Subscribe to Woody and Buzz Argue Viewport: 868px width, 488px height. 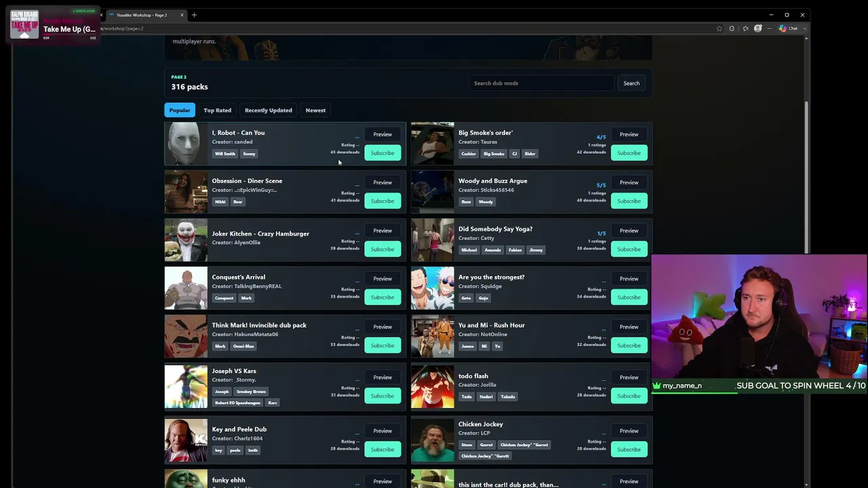pyautogui.click(x=629, y=201)
